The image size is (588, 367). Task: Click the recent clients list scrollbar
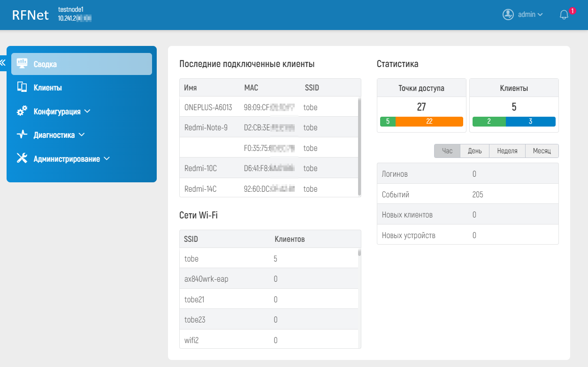359,146
